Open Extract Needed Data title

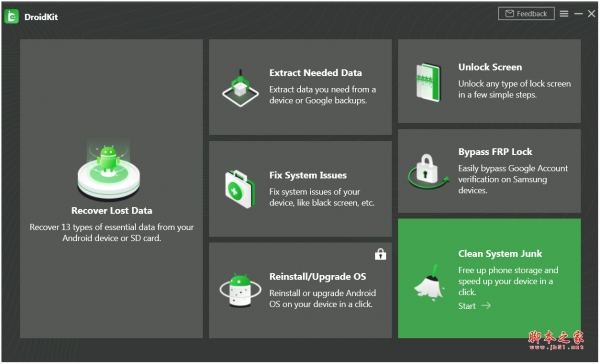(315, 73)
